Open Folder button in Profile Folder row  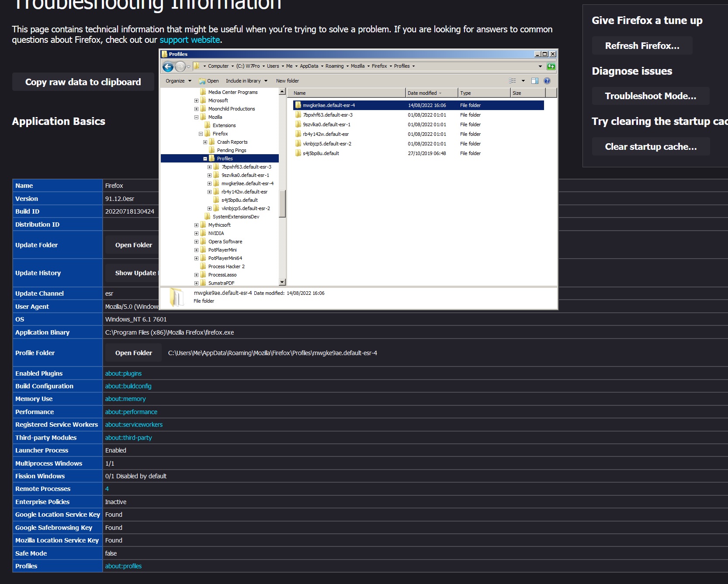click(x=133, y=353)
